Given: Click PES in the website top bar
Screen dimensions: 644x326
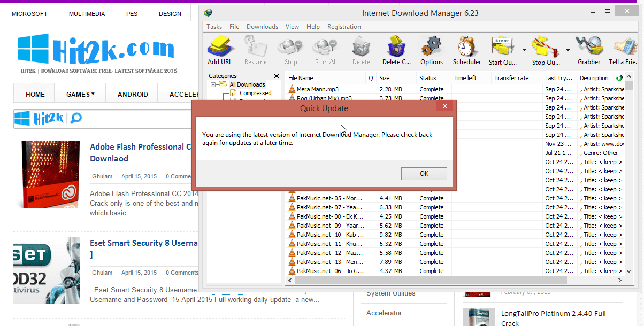Looking at the screenshot, I should click(132, 14).
